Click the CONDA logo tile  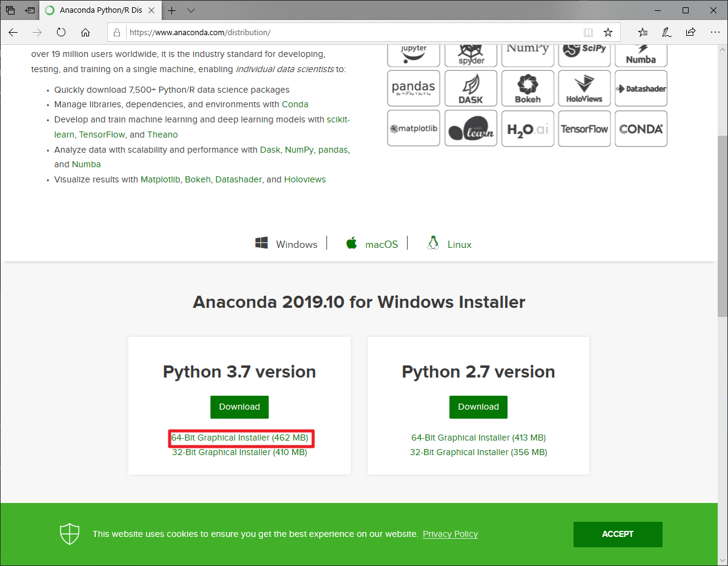pyautogui.click(x=641, y=128)
